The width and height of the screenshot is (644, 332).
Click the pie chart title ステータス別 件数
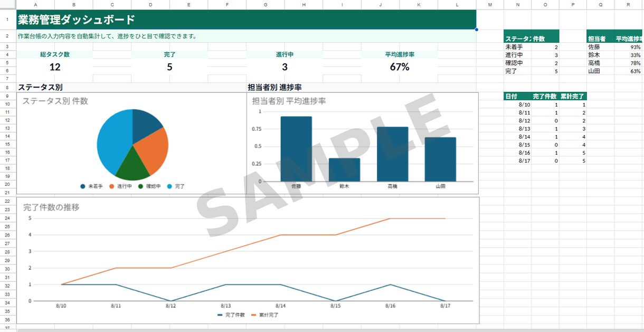coord(55,101)
